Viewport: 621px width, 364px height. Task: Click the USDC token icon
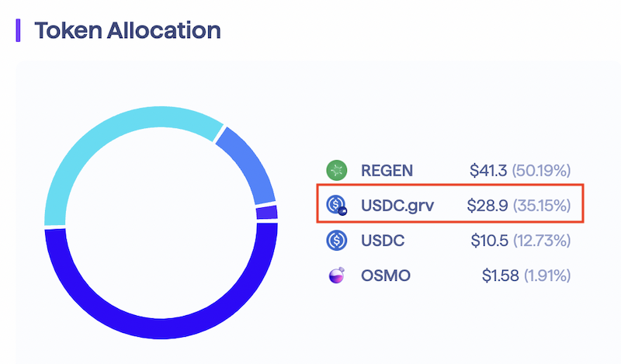336,241
